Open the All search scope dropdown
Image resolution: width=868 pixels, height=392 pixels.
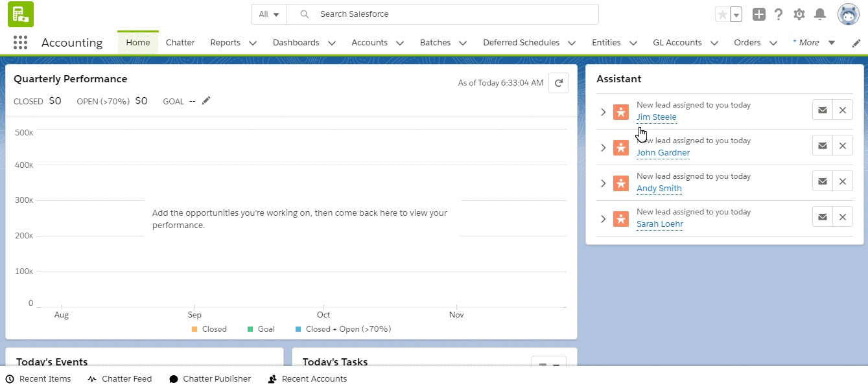pyautogui.click(x=268, y=14)
